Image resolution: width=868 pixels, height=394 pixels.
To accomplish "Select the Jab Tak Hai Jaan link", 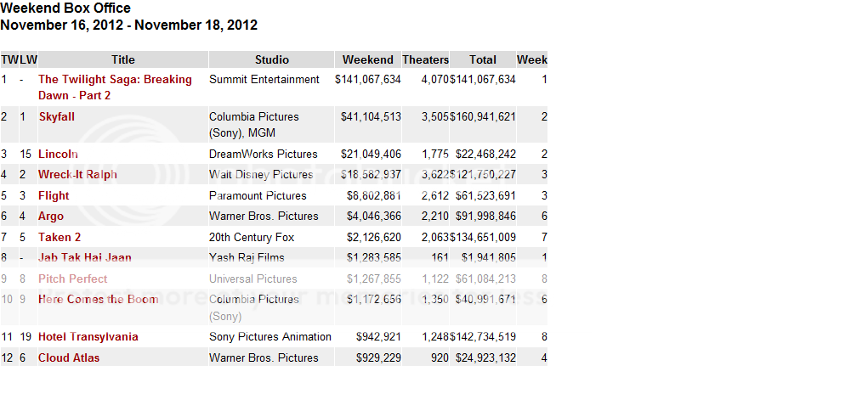I will click(x=84, y=257).
